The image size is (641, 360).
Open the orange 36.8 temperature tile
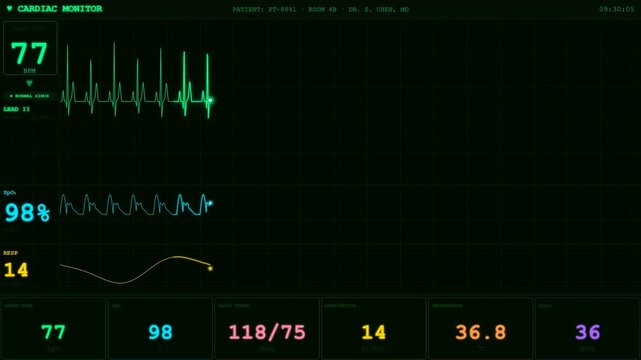click(x=480, y=329)
